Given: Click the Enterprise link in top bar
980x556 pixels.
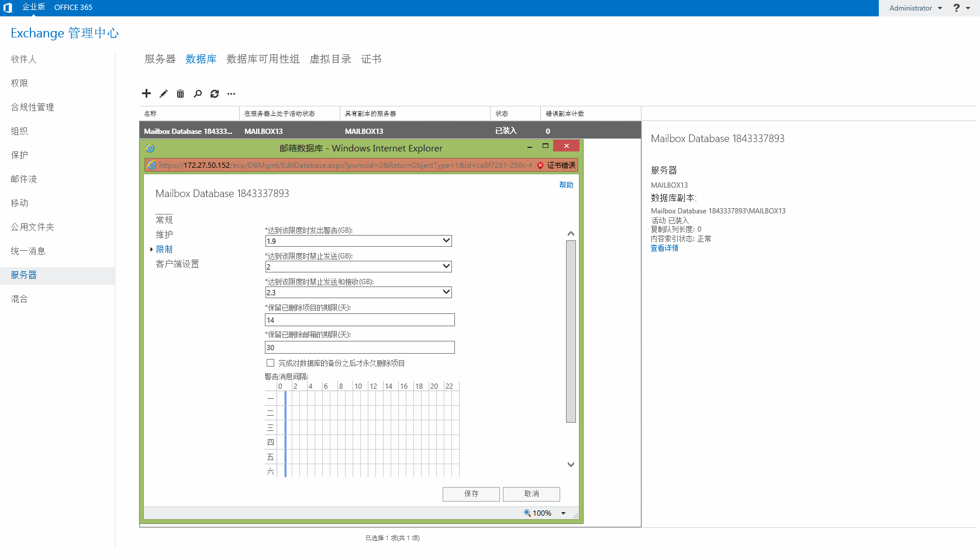Looking at the screenshot, I should tap(33, 7).
